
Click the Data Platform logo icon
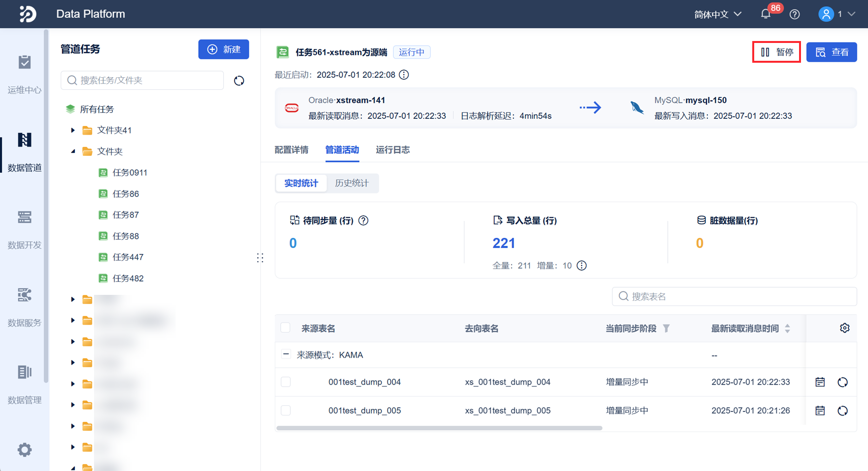tap(27, 14)
